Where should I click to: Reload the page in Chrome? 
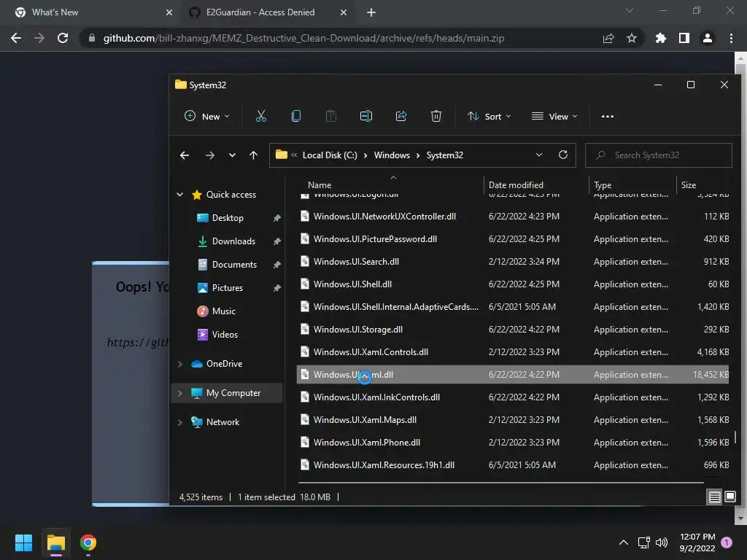pyautogui.click(x=63, y=38)
